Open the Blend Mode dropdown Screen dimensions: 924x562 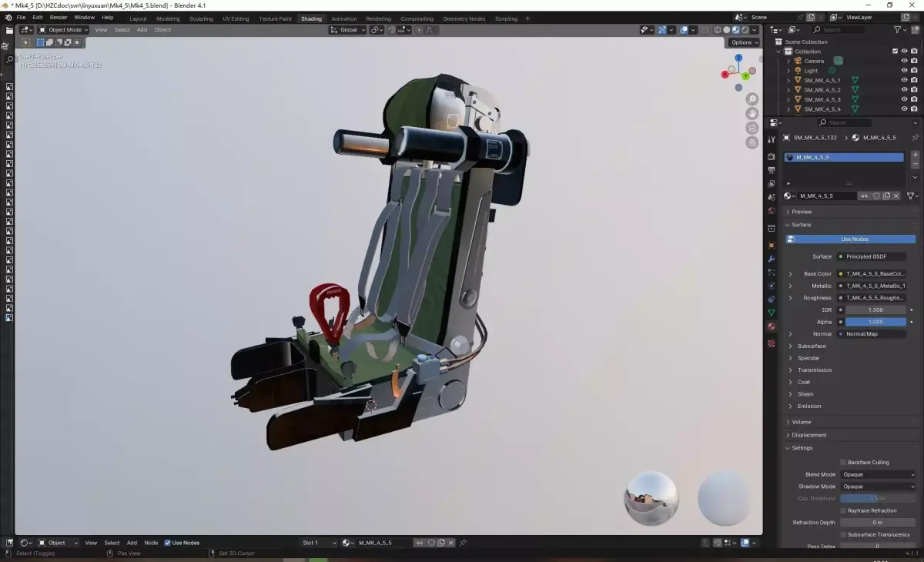(x=878, y=474)
